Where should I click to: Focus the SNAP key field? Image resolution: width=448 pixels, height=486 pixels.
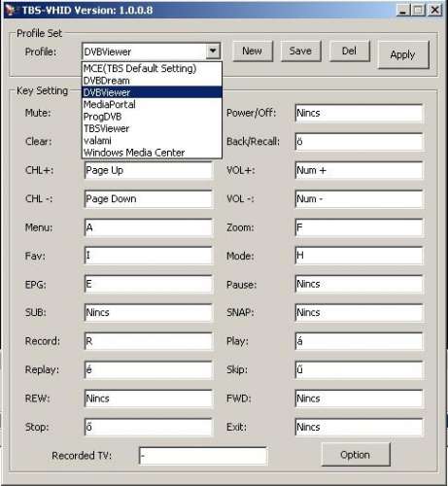[359, 313]
